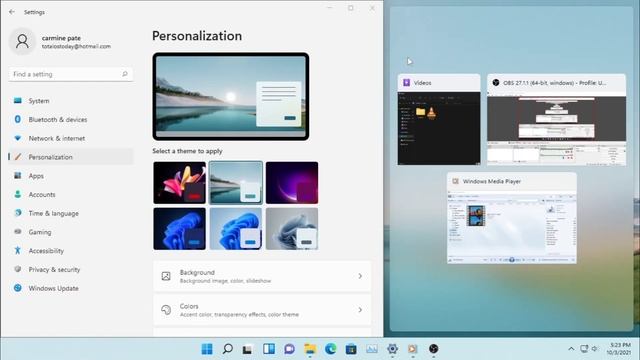640x360 pixels.
Task: Select System in the sidebar
Action: point(71,100)
